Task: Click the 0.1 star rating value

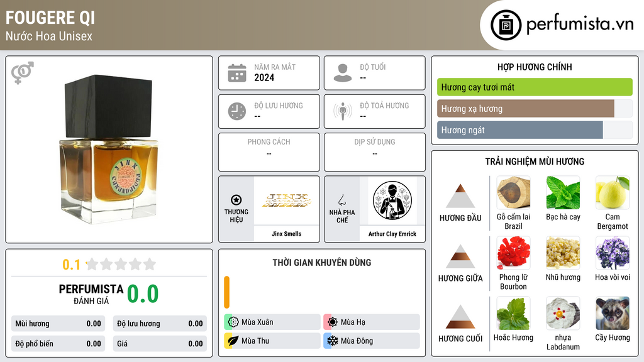Action: tap(71, 265)
